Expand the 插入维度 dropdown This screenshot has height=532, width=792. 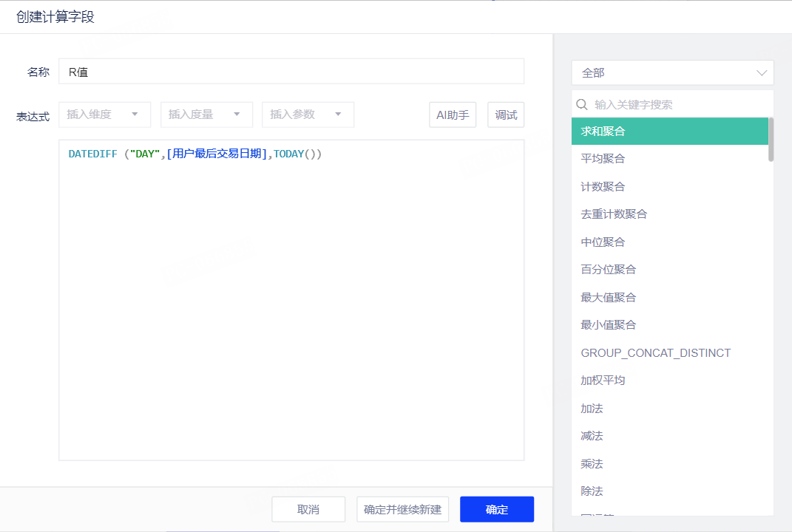[104, 115]
